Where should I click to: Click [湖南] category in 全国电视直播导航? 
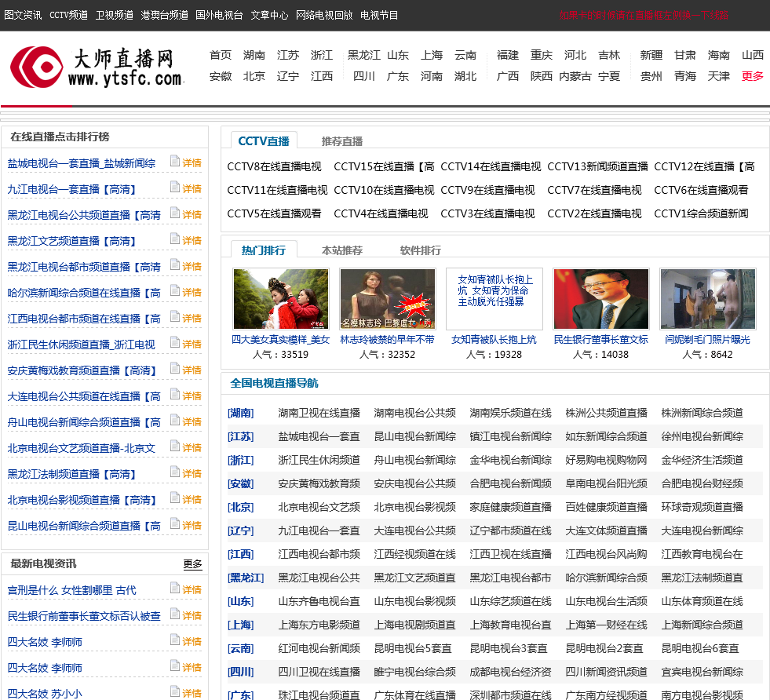[x=241, y=414]
